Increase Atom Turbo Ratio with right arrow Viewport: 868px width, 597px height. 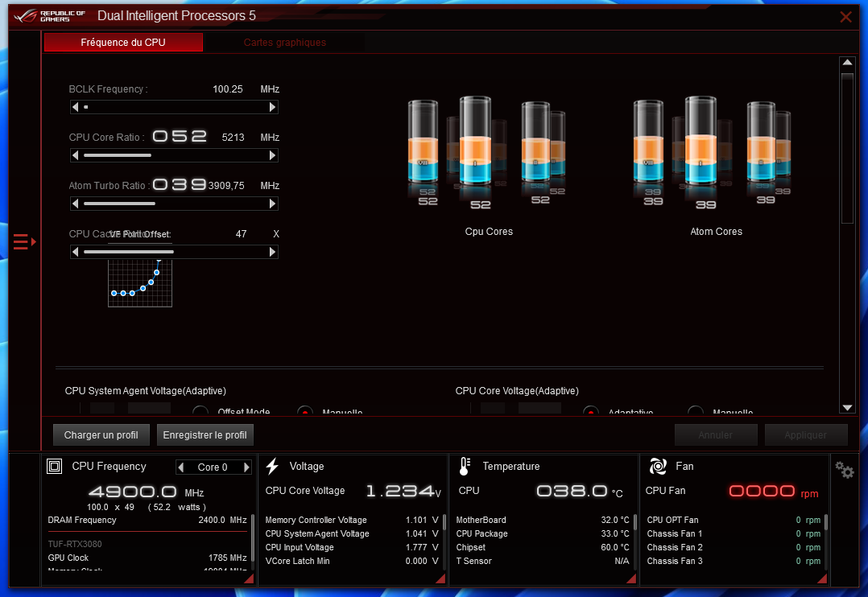(272, 204)
